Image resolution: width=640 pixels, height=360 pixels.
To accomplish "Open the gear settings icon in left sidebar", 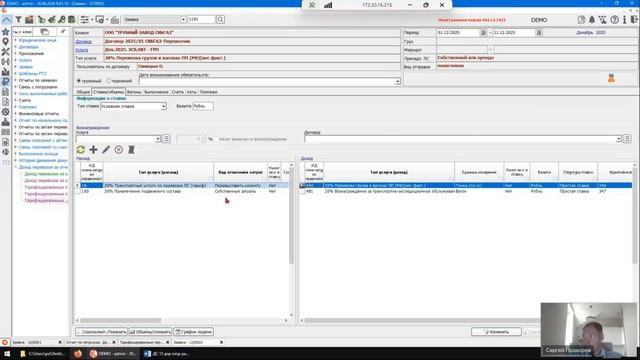I will [x=5, y=111].
